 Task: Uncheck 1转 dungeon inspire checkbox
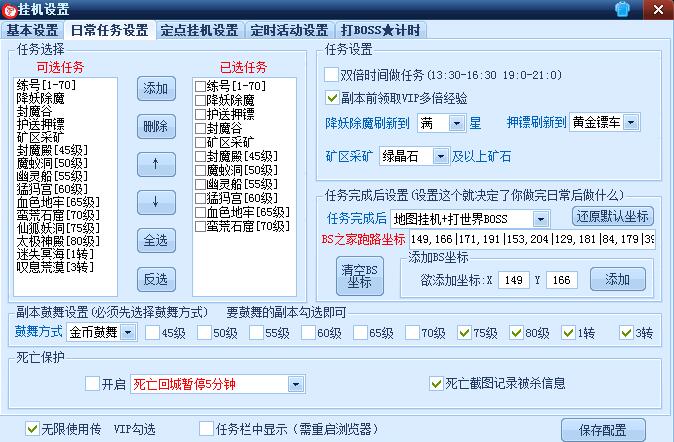click(x=569, y=332)
